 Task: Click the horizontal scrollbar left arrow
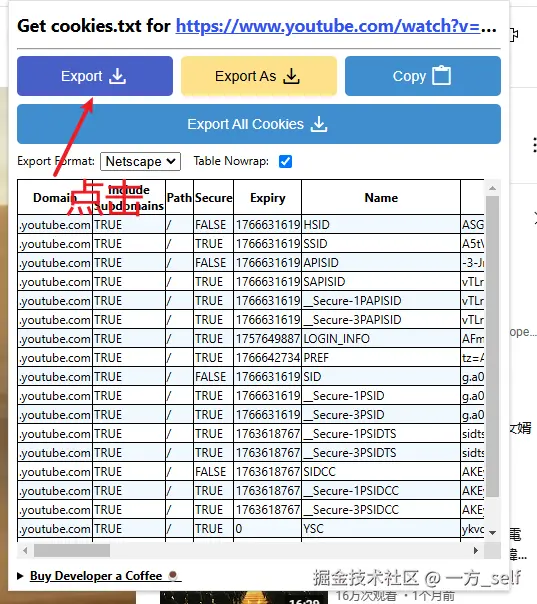point(25,550)
